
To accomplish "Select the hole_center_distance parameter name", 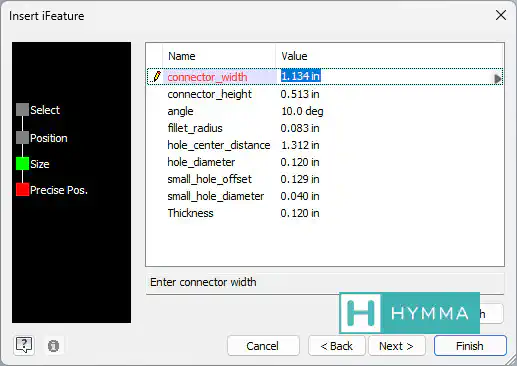I will point(219,145).
